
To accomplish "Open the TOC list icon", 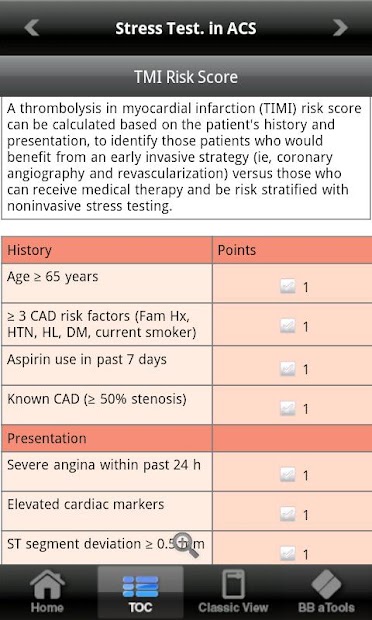I will (x=140, y=592).
